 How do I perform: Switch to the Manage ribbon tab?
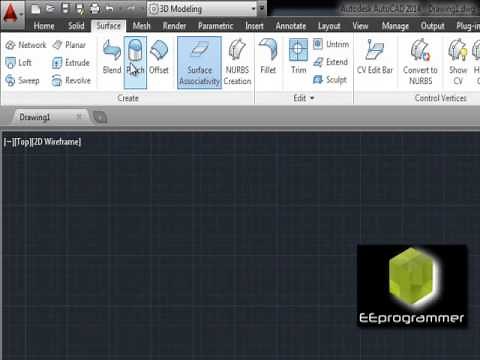[395, 26]
